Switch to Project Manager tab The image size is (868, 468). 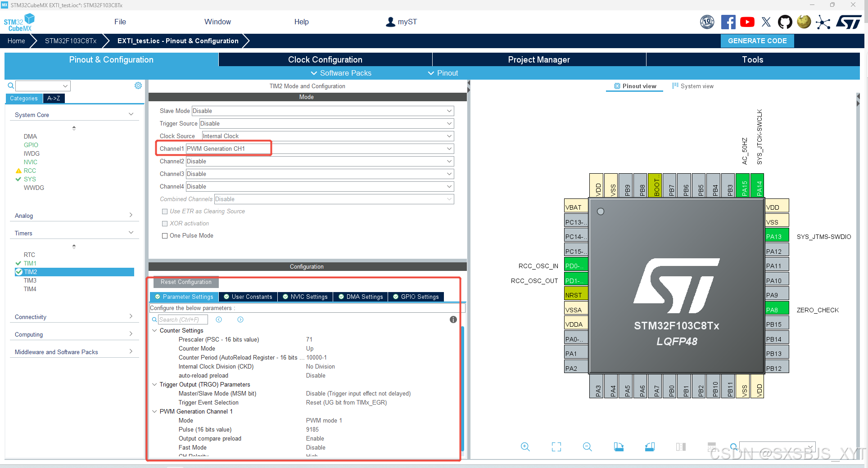pos(539,59)
